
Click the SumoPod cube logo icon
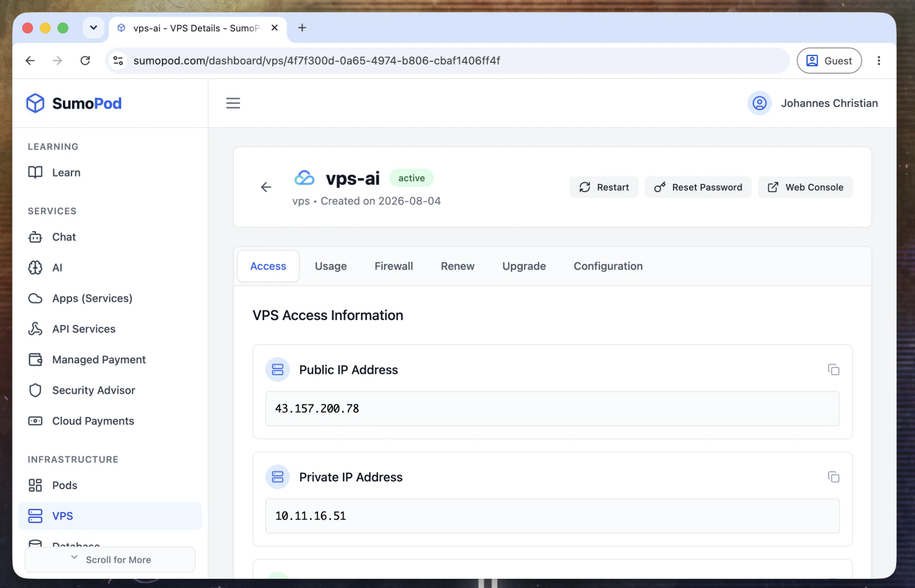click(35, 103)
